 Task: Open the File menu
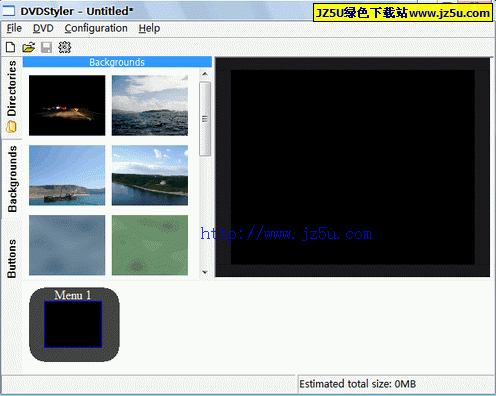(x=14, y=28)
